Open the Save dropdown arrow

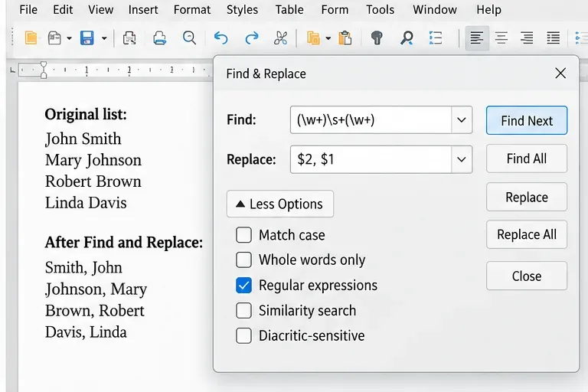click(x=104, y=38)
